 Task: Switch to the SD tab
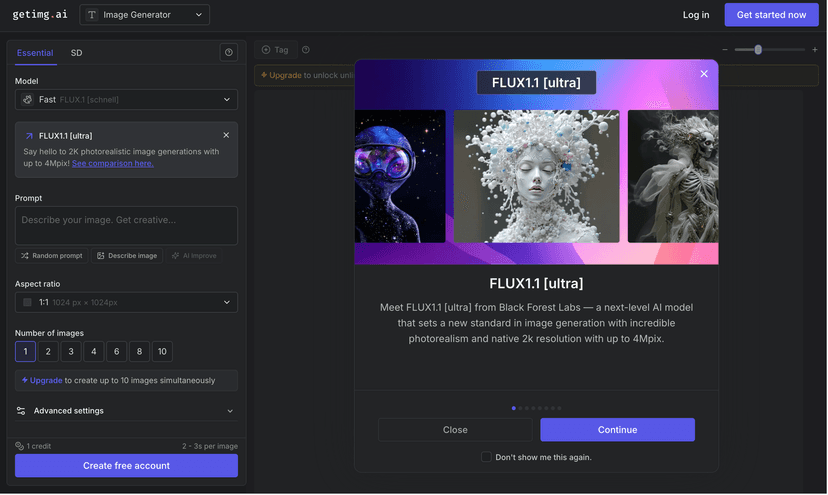(77, 53)
